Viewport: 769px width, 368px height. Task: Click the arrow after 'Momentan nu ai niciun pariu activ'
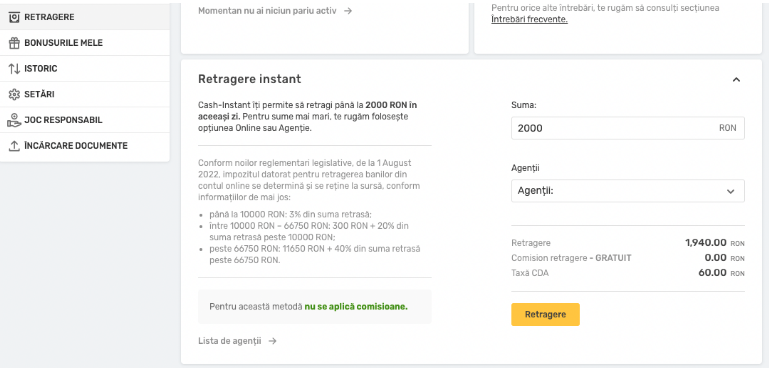(348, 10)
